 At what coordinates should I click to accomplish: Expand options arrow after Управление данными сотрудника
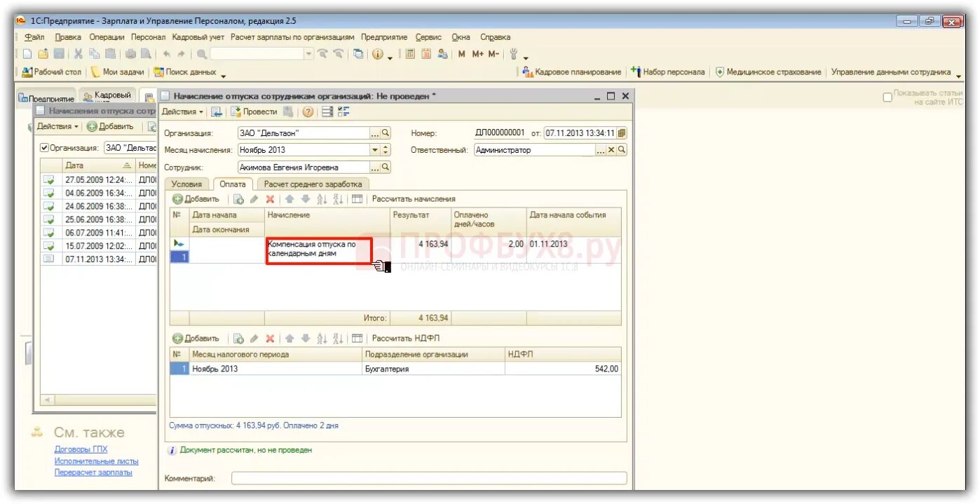coord(959,76)
